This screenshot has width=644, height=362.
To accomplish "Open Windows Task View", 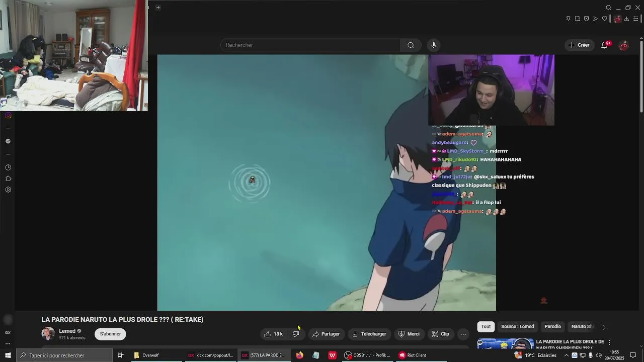I will click(x=121, y=355).
